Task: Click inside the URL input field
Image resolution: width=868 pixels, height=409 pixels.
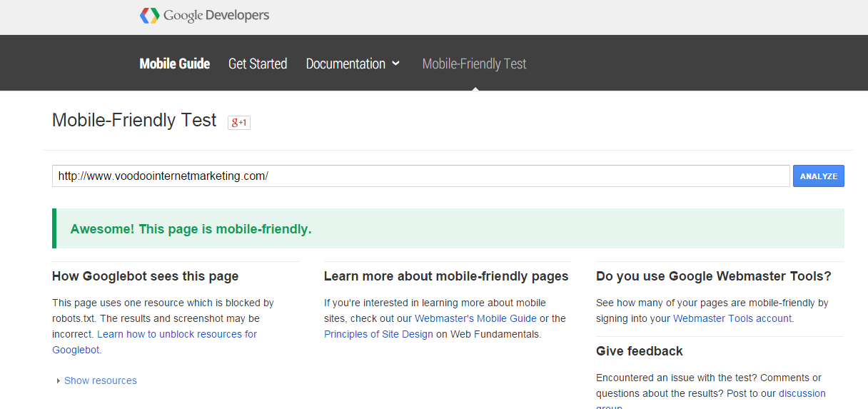Action: [x=421, y=176]
